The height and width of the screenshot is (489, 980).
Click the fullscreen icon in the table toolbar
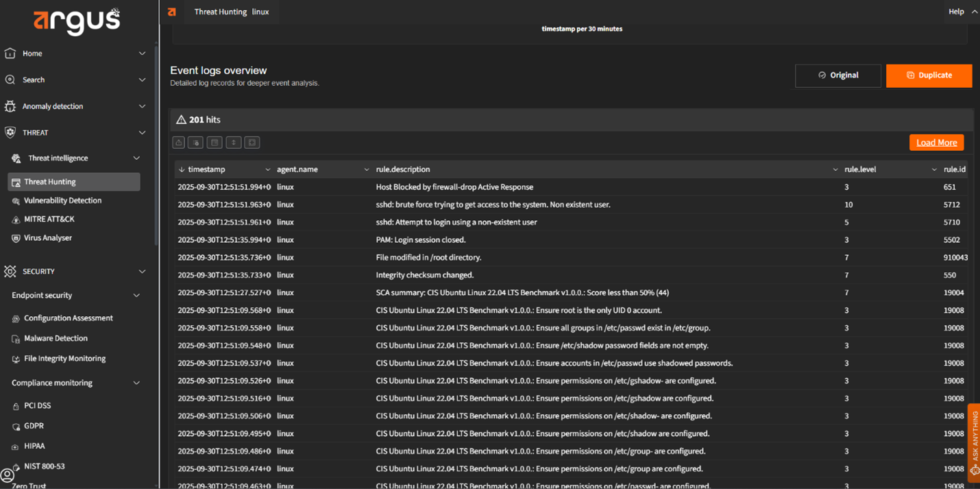point(252,143)
